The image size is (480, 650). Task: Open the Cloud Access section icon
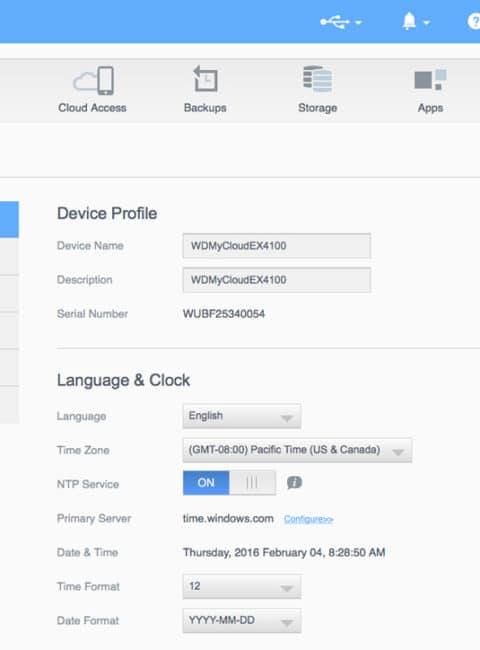(x=94, y=80)
